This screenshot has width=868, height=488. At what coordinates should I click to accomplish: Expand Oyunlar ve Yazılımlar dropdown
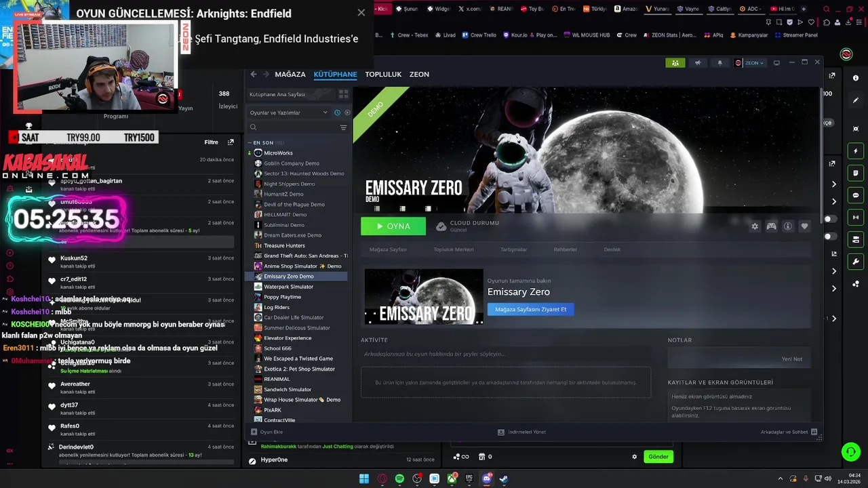[x=288, y=113]
